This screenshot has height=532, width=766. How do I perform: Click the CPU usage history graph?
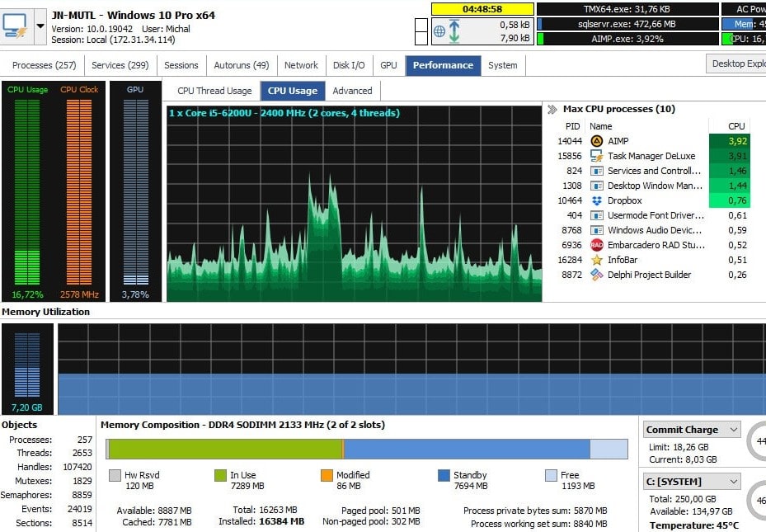355,204
